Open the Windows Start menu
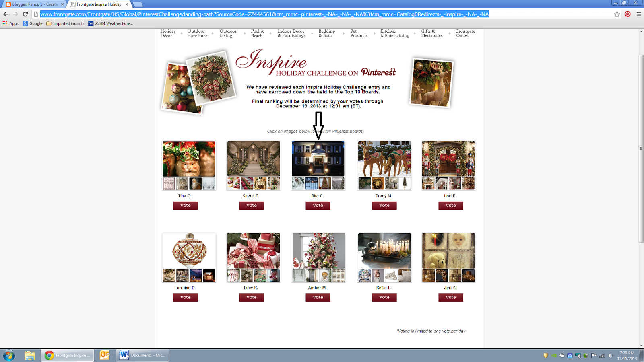The height and width of the screenshot is (362, 644). pyautogui.click(x=9, y=355)
